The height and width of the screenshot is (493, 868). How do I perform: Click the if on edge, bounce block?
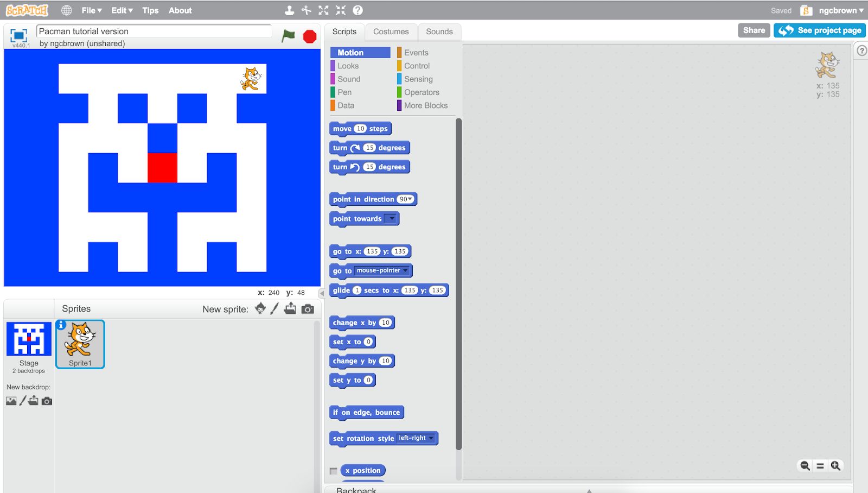pos(366,413)
